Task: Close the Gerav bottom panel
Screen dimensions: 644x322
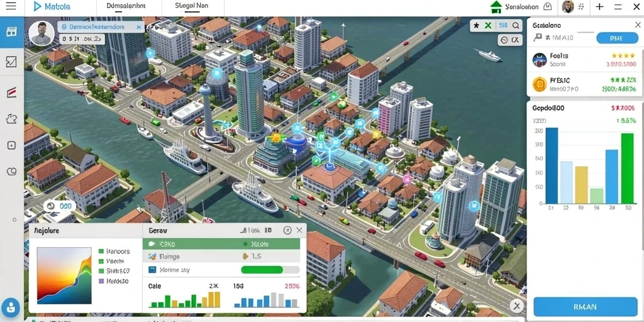Action: 299,230
